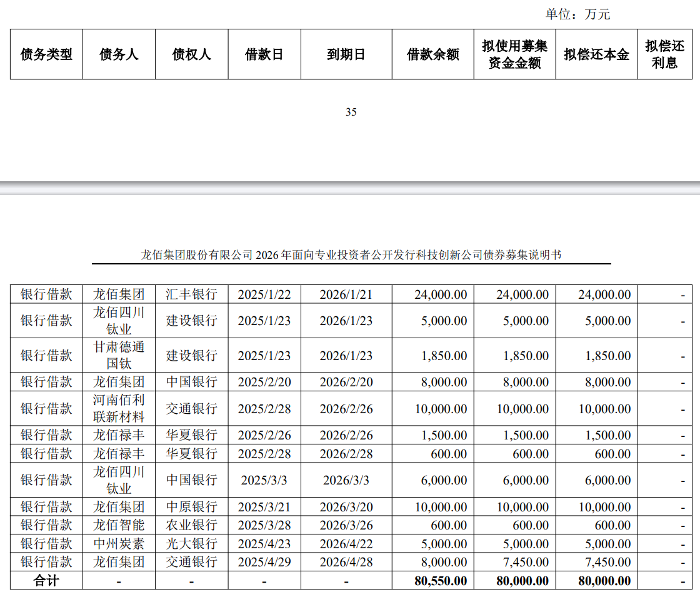
Task: Select the 2025/1/22 loan date cell
Action: click(x=264, y=294)
